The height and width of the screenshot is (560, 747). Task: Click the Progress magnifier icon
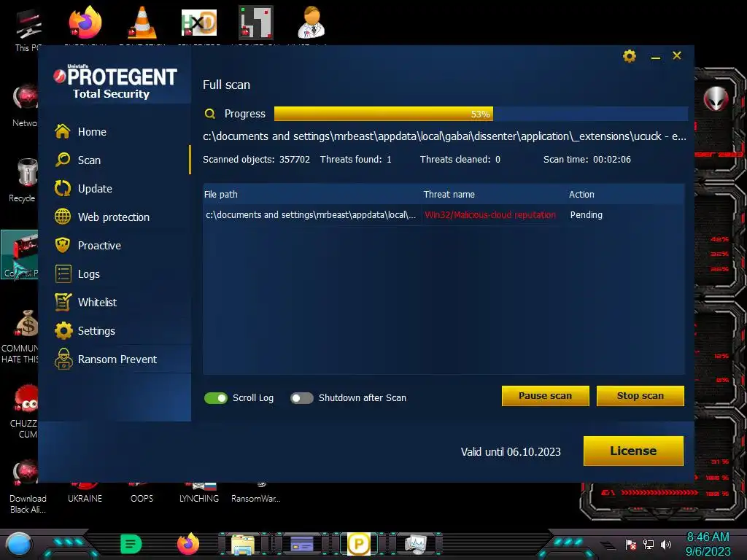(x=209, y=114)
